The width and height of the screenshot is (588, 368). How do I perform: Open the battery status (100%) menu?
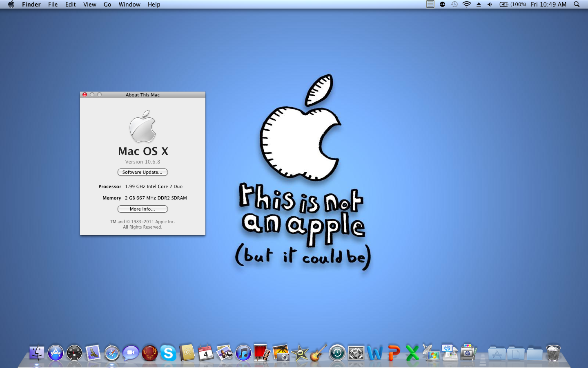[x=513, y=4]
